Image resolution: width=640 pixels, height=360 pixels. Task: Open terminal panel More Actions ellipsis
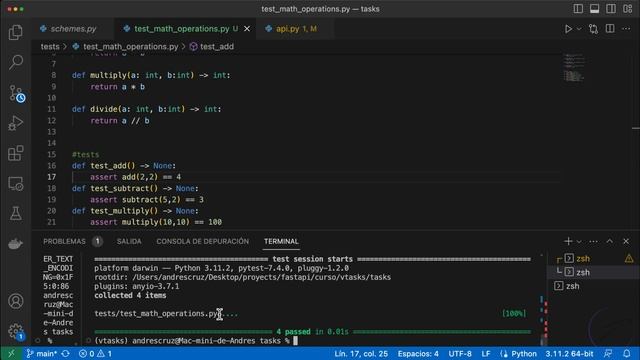point(593,242)
